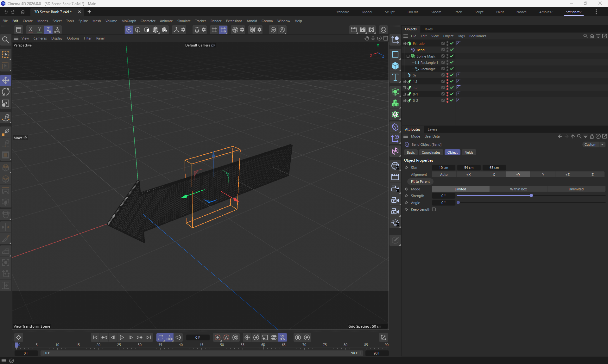
Task: Click the Undo arrow icon
Action: [x=6, y=12]
